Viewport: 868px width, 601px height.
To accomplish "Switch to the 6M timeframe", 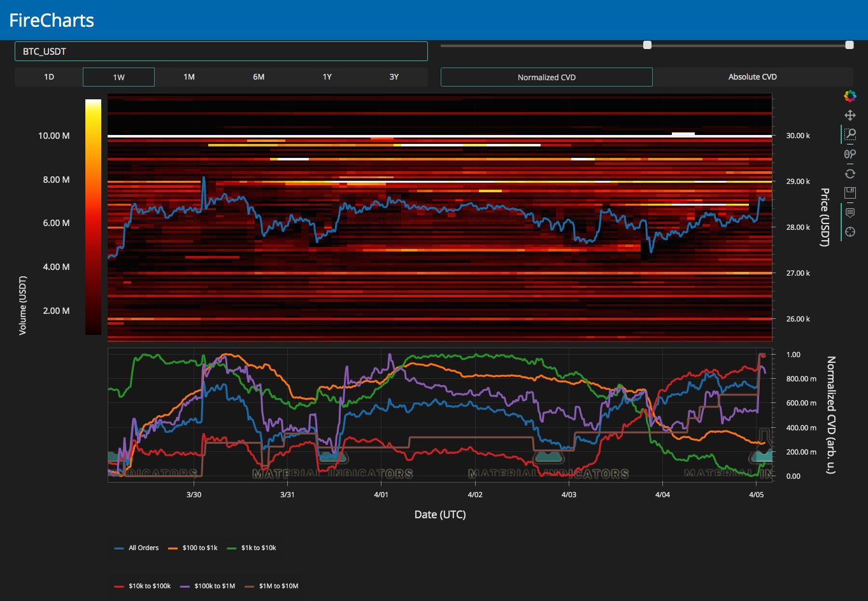I will pyautogui.click(x=259, y=77).
